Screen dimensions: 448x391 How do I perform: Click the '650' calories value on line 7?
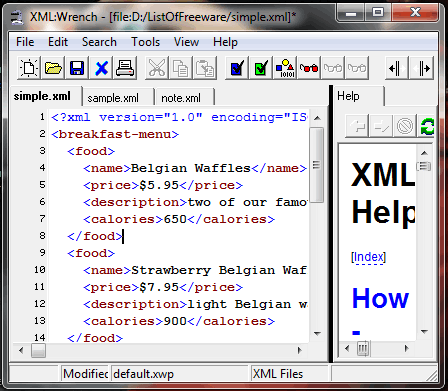point(175,219)
